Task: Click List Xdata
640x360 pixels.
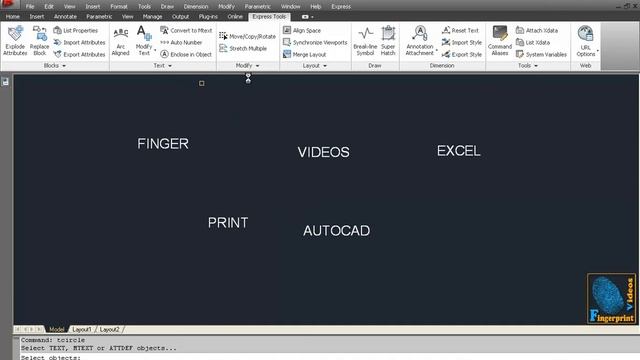Action: [x=533, y=42]
